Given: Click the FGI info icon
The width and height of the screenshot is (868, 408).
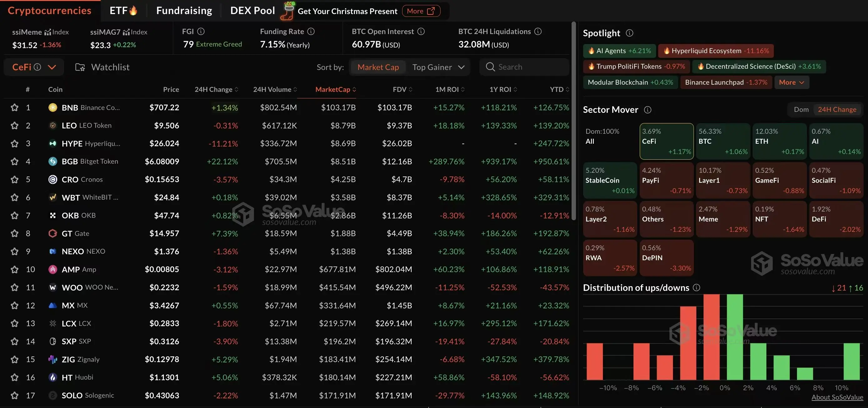Looking at the screenshot, I should [x=201, y=31].
